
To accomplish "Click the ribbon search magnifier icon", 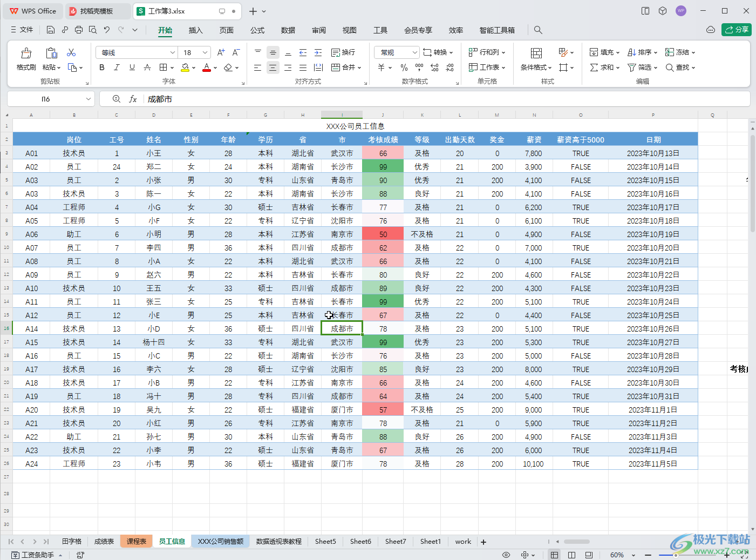I will [x=538, y=30].
